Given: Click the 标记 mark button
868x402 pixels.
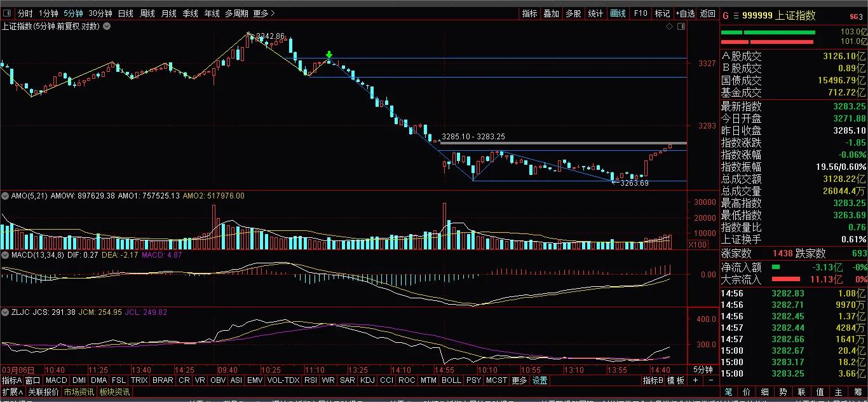Looking at the screenshot, I should click(663, 13).
